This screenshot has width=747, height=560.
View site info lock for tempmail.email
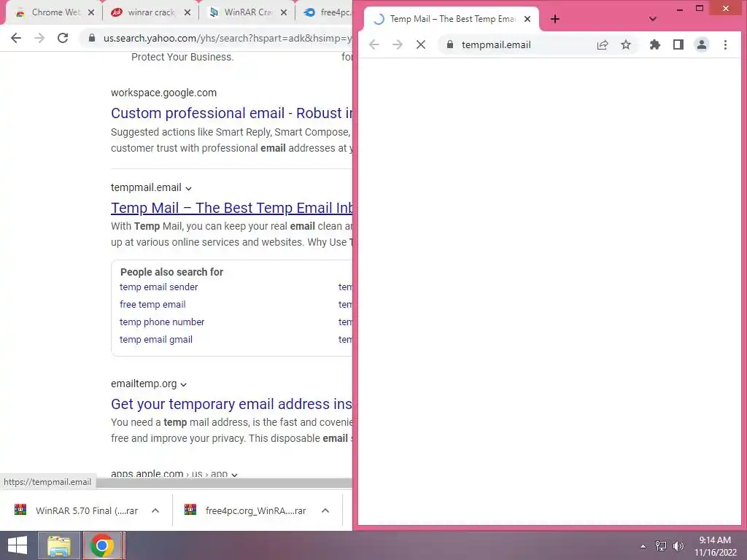tap(449, 44)
